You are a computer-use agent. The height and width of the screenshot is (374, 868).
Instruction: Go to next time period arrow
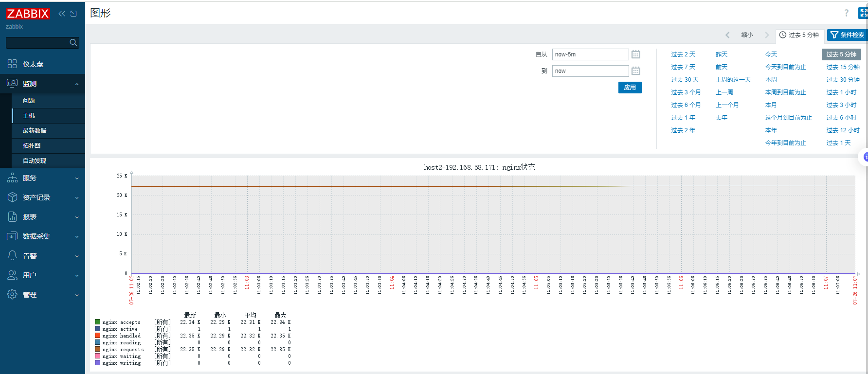pos(767,35)
